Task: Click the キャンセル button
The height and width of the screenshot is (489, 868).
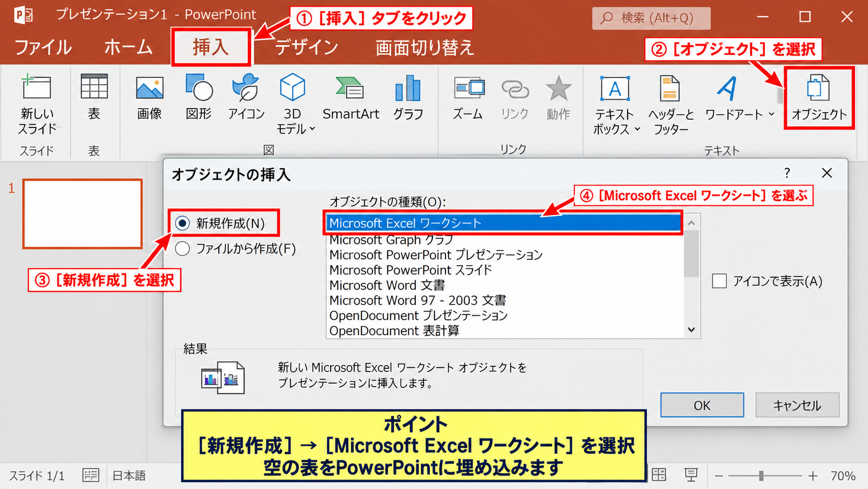Action: pyautogui.click(x=797, y=405)
